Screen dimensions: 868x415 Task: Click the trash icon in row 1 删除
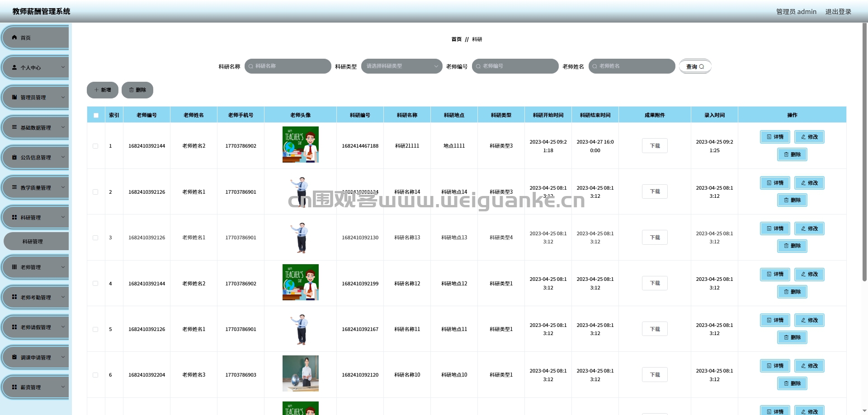tap(786, 154)
